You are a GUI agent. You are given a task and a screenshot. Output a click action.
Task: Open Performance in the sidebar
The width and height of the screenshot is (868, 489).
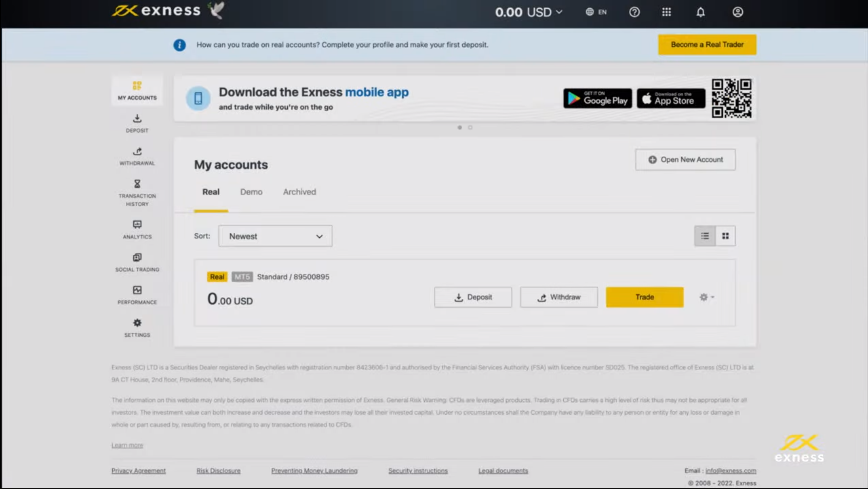coord(137,295)
